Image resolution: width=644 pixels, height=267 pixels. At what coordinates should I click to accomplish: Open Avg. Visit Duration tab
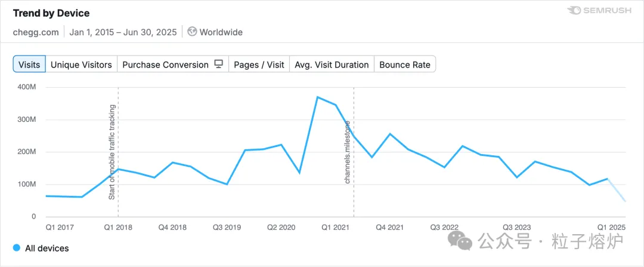[x=332, y=65]
